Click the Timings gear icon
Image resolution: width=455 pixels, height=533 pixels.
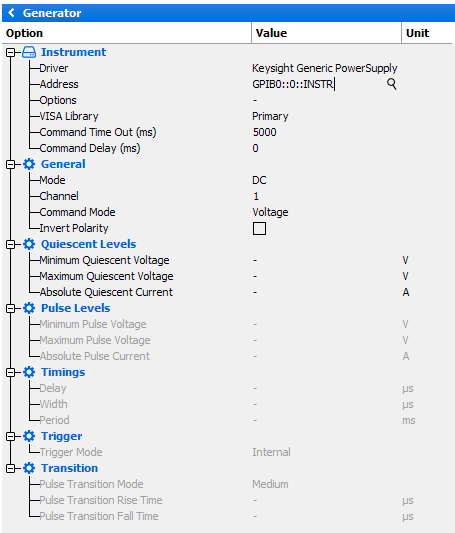tap(29, 372)
